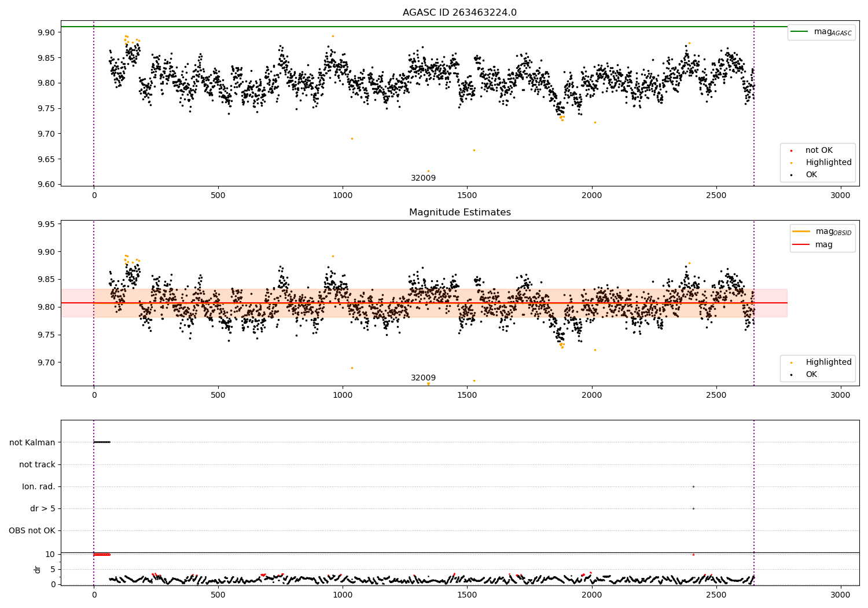Click the 'Ion. rad.' axis label
Viewport: 868px width, 608px height.
39,486
